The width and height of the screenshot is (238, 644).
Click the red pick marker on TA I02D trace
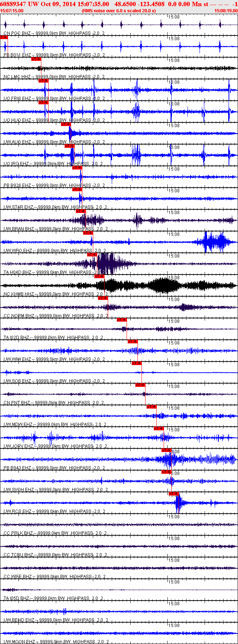tap(122, 320)
